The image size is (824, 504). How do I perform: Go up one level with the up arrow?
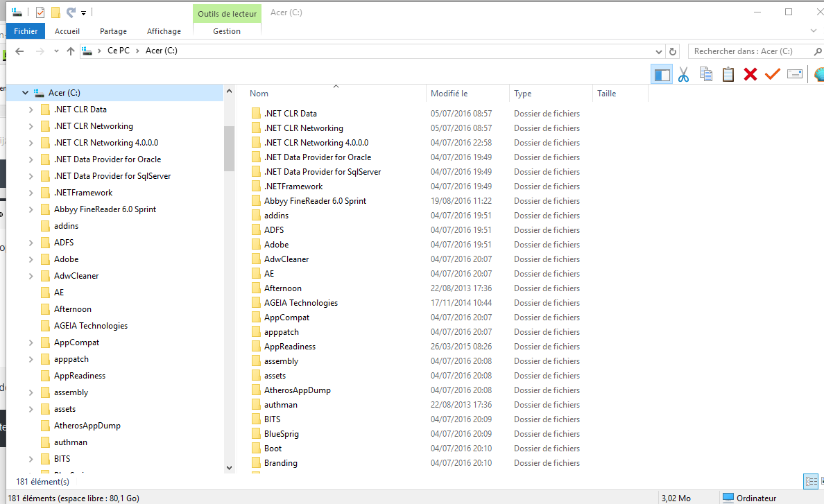tap(71, 51)
